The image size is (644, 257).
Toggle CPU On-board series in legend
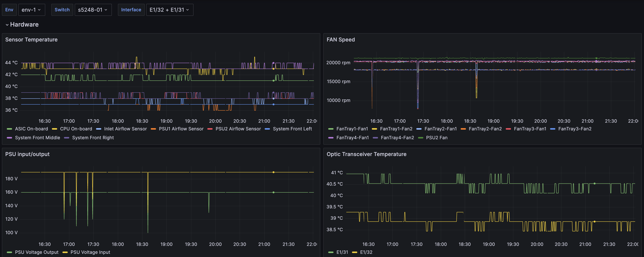[x=76, y=129]
